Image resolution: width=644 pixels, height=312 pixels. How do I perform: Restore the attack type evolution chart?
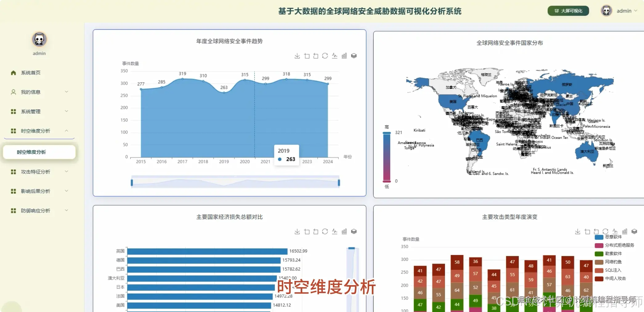[x=606, y=231]
